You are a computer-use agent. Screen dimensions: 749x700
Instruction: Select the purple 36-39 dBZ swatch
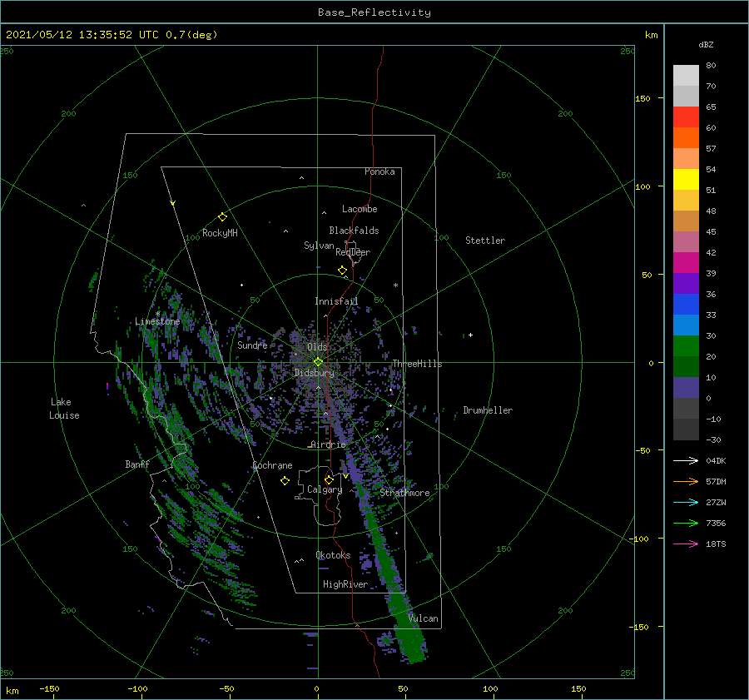(x=686, y=284)
